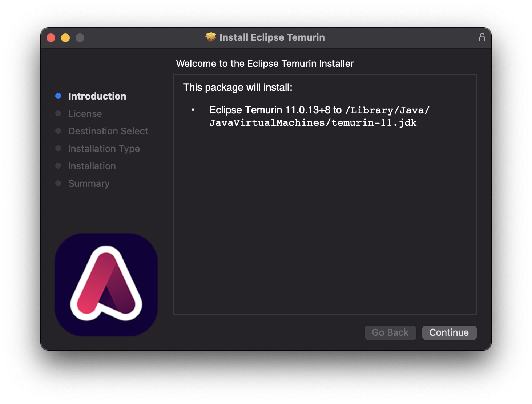Click the Summary step label
The image size is (532, 404).
(x=89, y=183)
